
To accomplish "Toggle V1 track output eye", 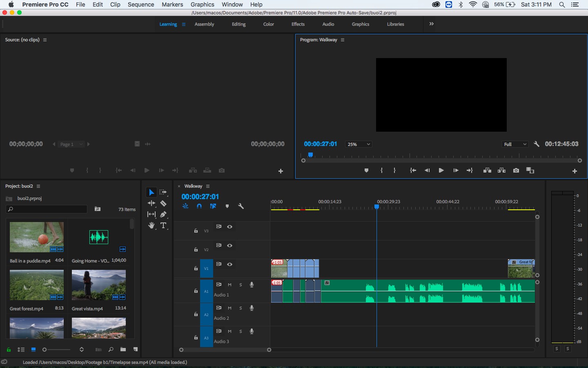I will 230,264.
